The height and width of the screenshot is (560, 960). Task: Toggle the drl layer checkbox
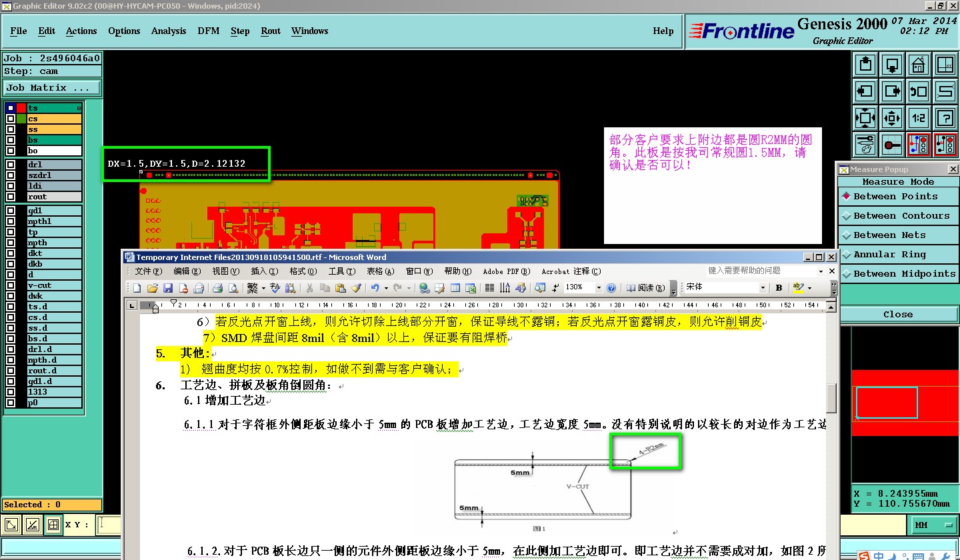pyautogui.click(x=11, y=165)
